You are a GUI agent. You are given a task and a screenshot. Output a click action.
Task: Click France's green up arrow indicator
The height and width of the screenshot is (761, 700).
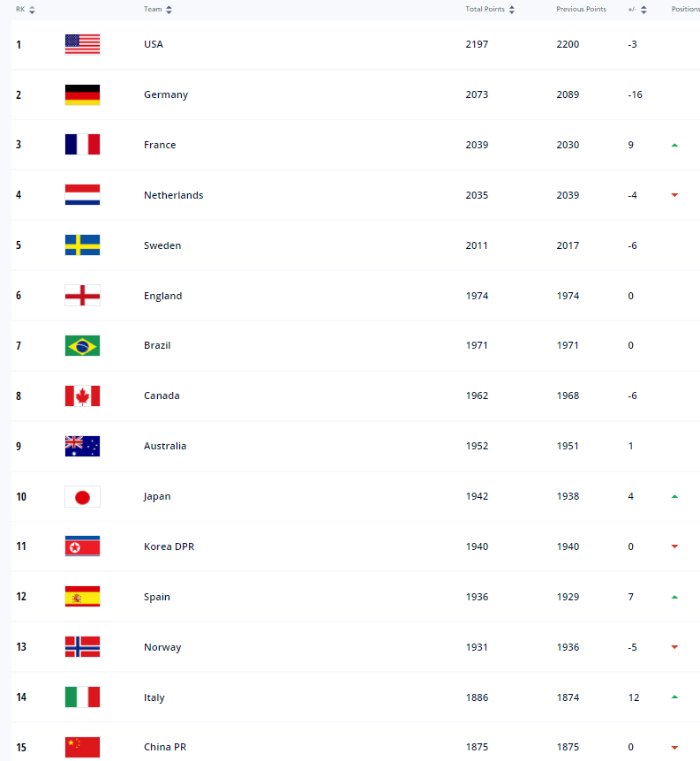coord(674,145)
